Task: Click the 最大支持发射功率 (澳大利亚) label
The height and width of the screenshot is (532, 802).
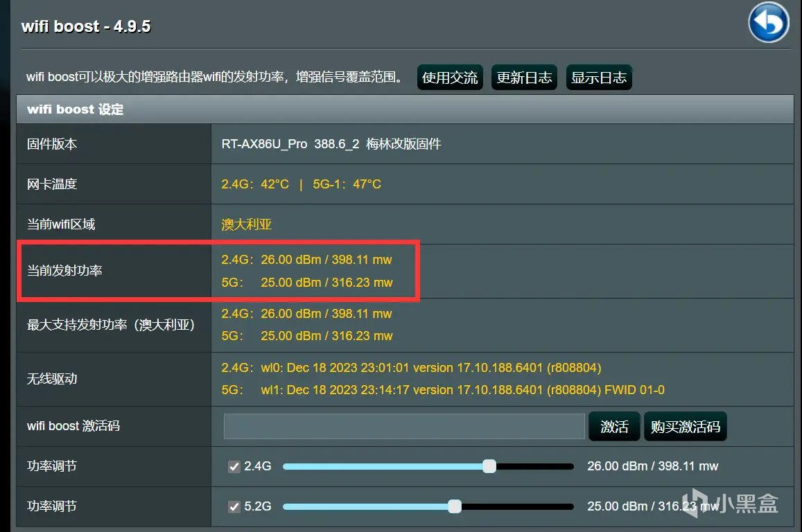Action: [x=110, y=325]
